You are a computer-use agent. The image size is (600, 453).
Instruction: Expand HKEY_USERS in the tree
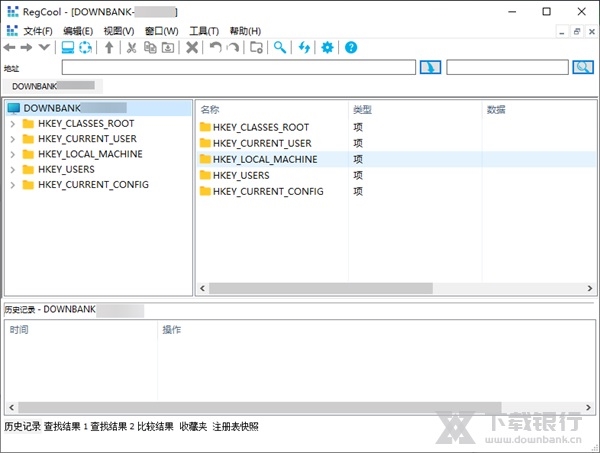pos(13,169)
